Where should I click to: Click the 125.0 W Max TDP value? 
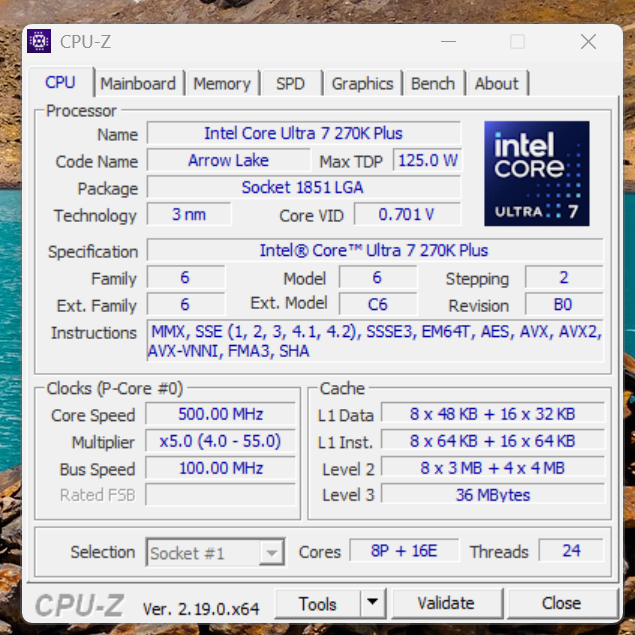[x=428, y=160]
